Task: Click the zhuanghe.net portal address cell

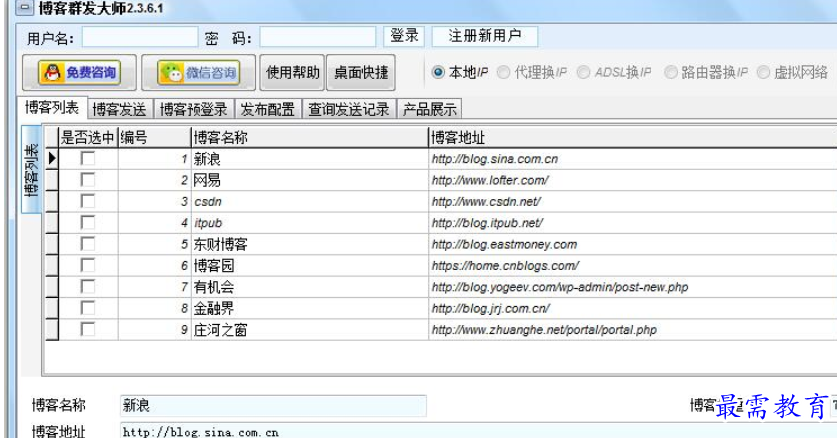Action: (x=633, y=329)
